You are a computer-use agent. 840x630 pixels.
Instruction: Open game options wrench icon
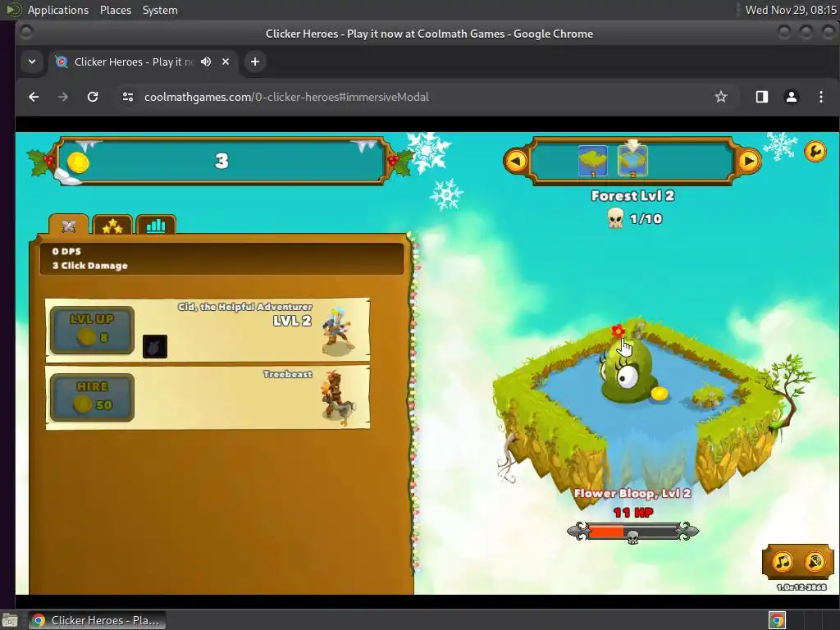pos(815,152)
